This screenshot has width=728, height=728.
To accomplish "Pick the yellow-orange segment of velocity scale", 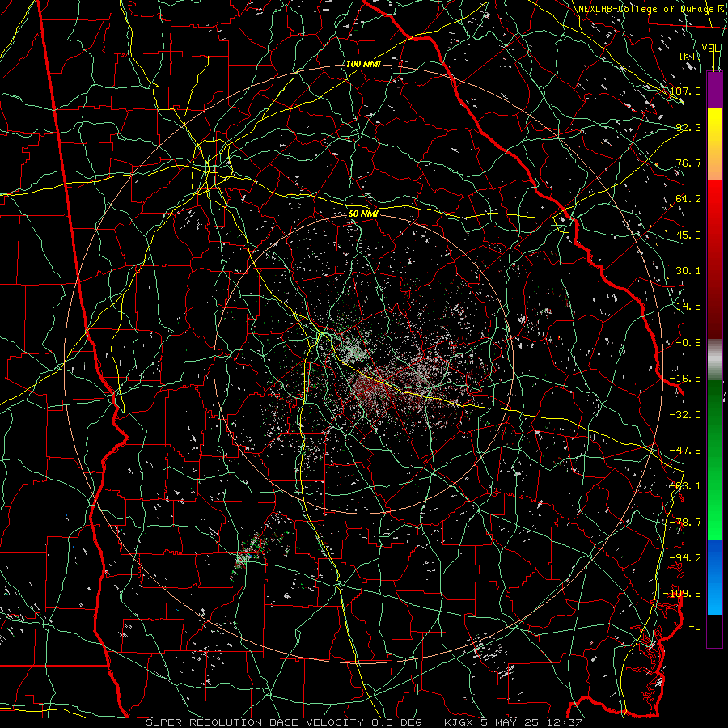I will coord(714,144).
